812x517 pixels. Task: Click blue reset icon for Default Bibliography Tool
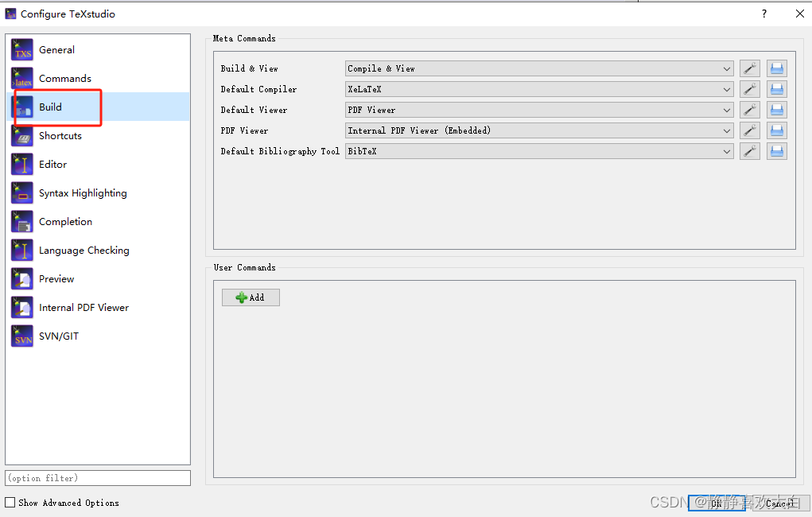(x=777, y=151)
